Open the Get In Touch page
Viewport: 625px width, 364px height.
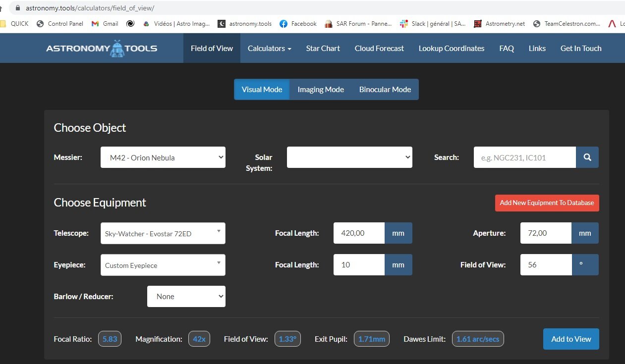[x=581, y=48]
